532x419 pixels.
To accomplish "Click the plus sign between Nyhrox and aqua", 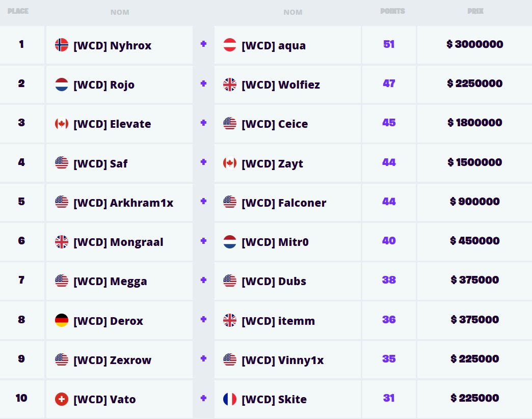I will (x=203, y=44).
